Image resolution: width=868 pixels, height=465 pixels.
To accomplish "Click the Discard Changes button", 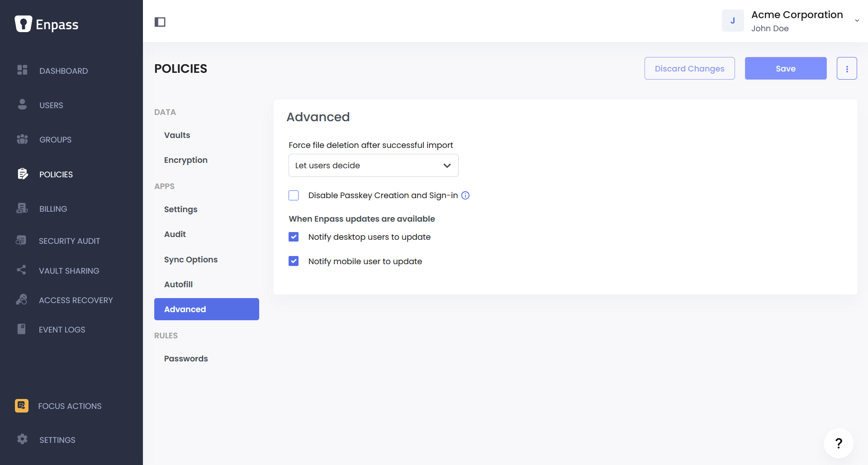I will (689, 68).
